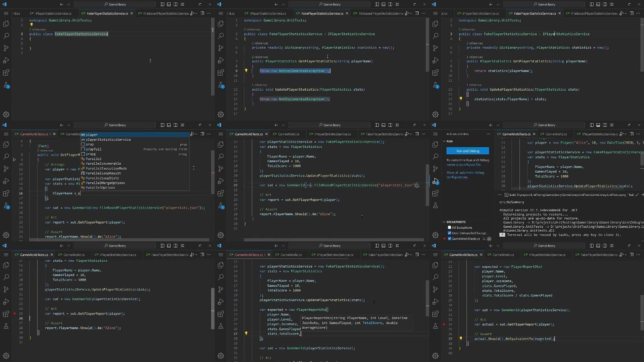Switch to GameWorld.cs tab in line 25 breakpoint window
The height and width of the screenshot is (362, 644).
point(74,255)
